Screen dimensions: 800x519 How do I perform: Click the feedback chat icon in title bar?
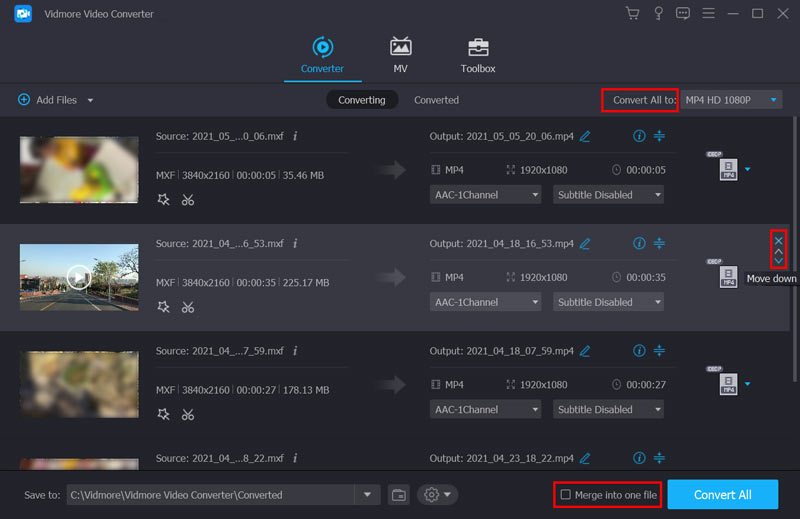click(683, 13)
